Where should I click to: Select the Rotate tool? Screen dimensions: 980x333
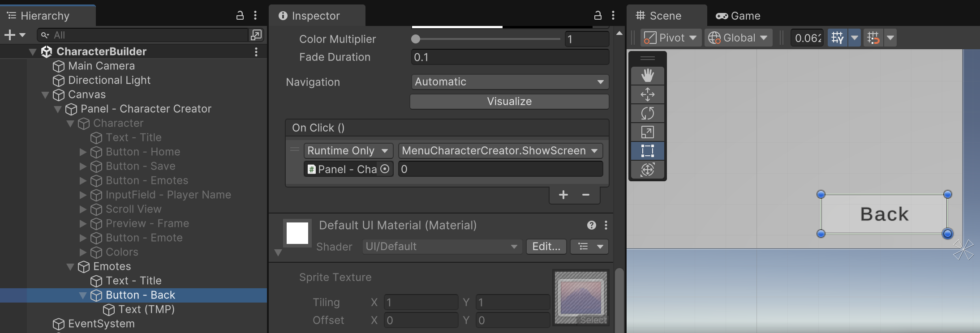pos(647,113)
